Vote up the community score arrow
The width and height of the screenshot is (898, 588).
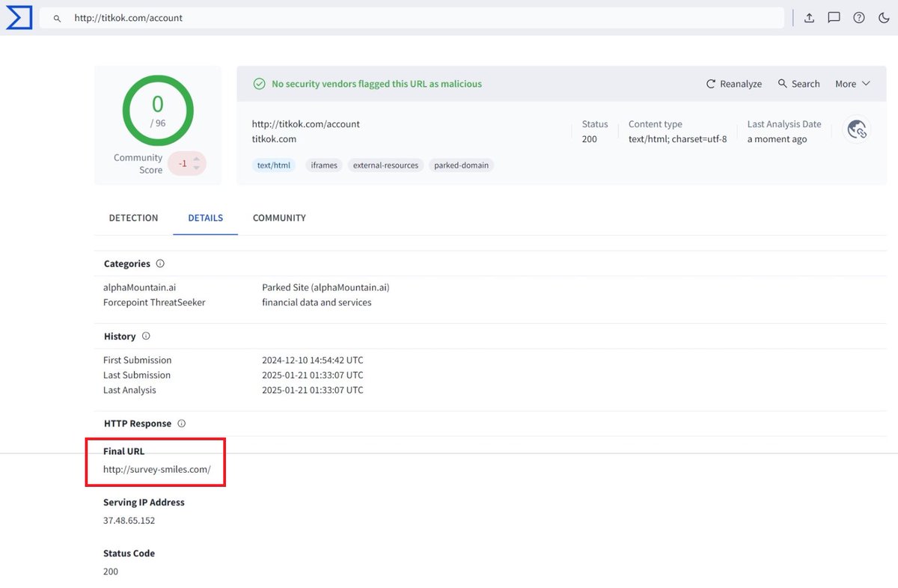(x=197, y=158)
